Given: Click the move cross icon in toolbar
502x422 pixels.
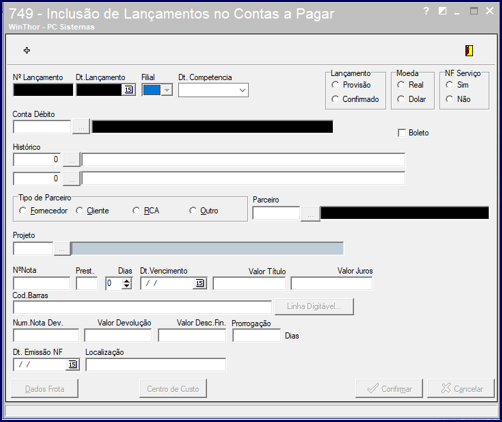Looking at the screenshot, I should tap(27, 50).
